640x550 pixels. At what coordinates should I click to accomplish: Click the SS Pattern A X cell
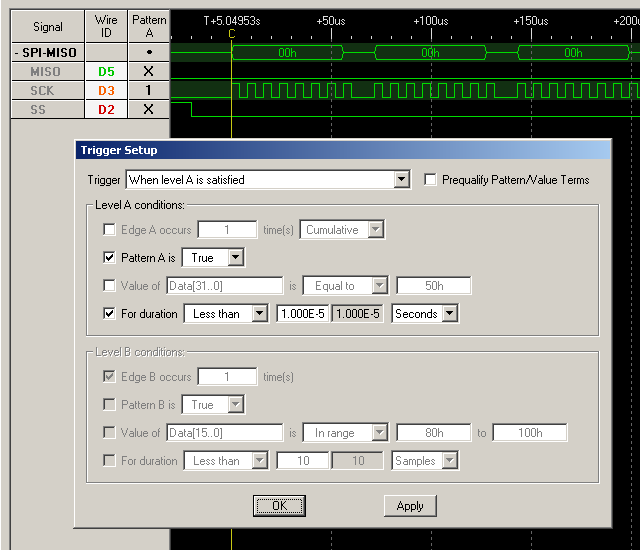coord(148,110)
